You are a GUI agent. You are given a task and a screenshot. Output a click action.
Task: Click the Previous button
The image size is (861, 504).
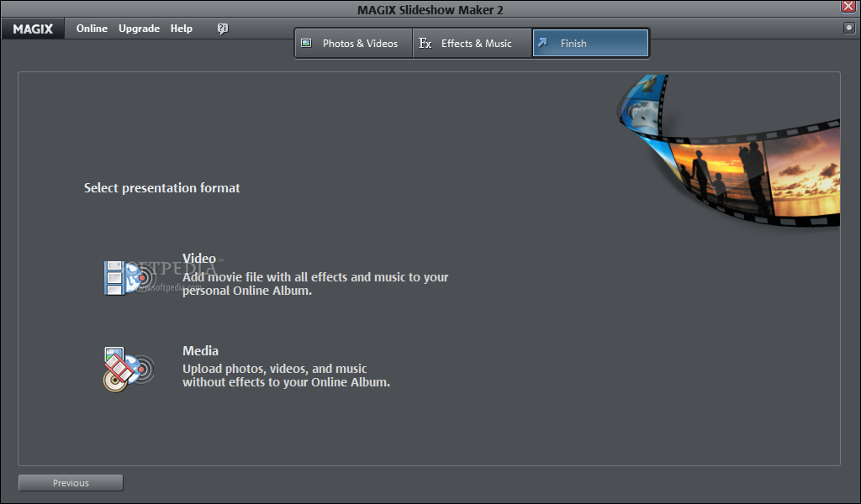pyautogui.click(x=71, y=483)
